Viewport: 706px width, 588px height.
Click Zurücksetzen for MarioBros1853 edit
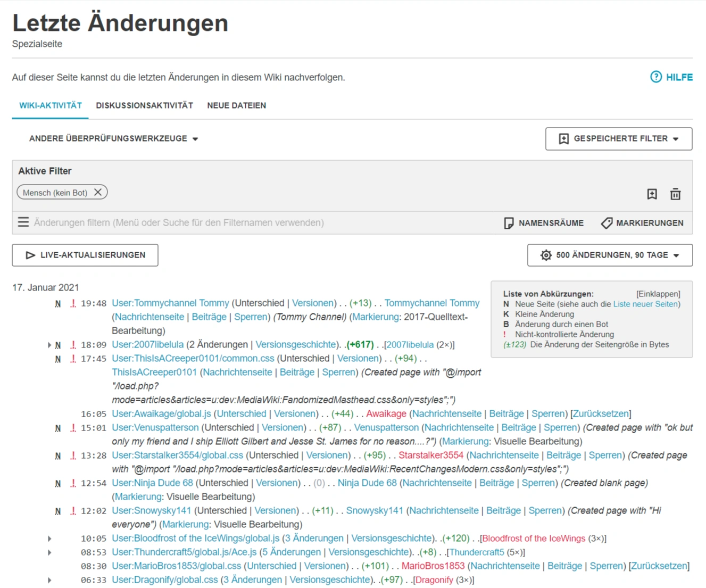[x=659, y=566]
